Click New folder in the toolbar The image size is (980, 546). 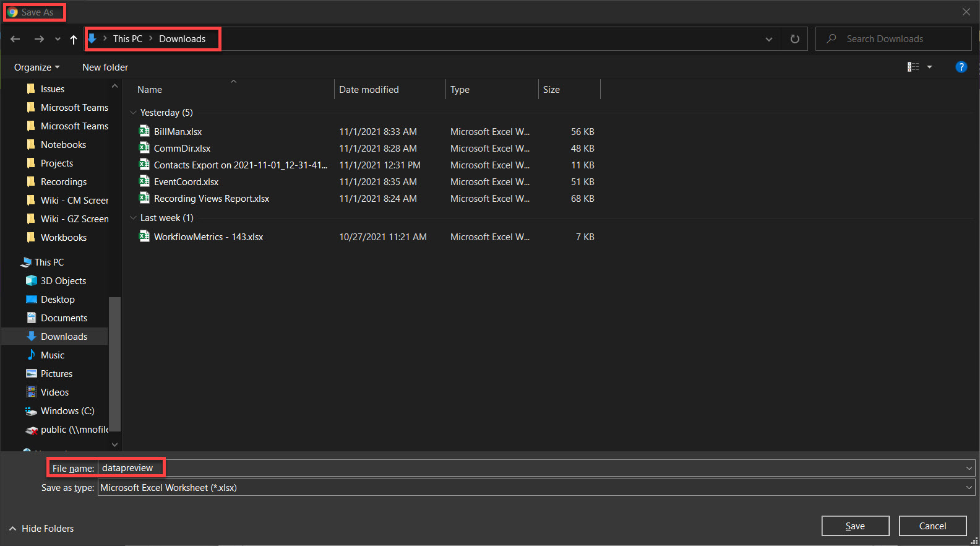(x=105, y=67)
